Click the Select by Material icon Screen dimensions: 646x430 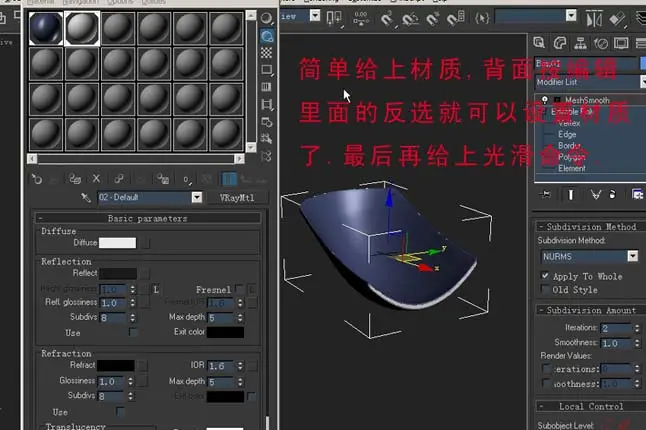pyautogui.click(x=267, y=139)
